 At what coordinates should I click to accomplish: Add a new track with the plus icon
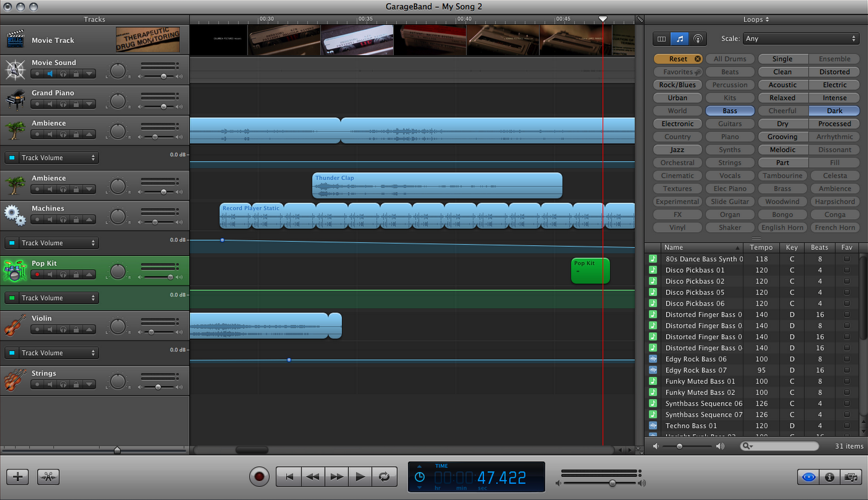pos(17,477)
